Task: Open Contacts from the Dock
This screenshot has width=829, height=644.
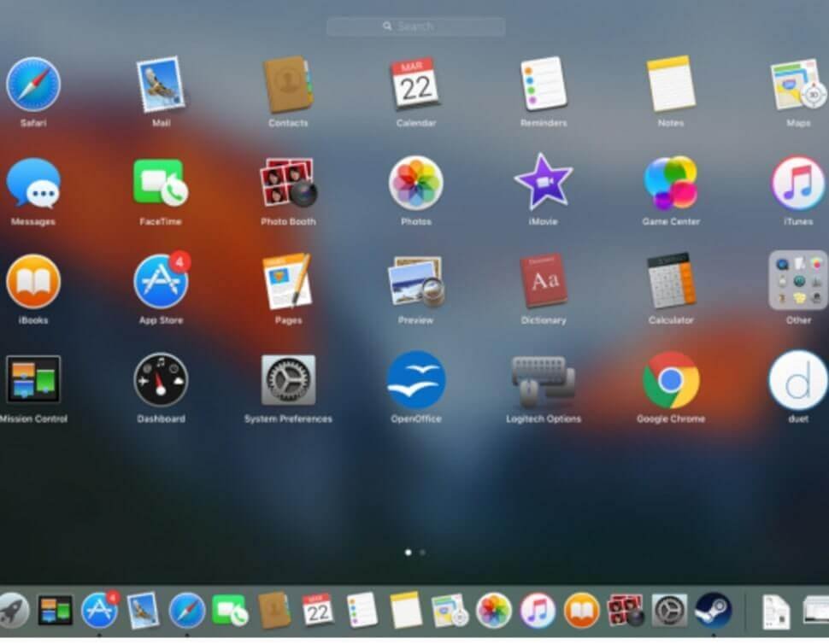Action: click(x=273, y=611)
